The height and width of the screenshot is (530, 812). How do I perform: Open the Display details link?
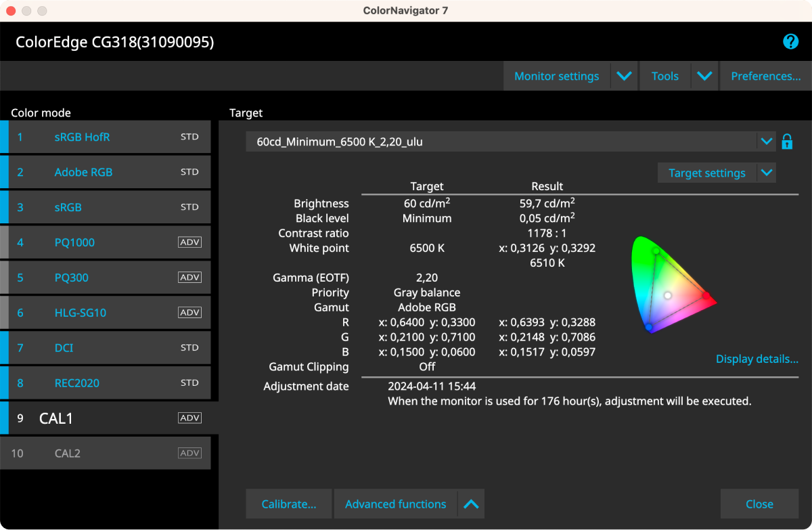click(x=757, y=359)
